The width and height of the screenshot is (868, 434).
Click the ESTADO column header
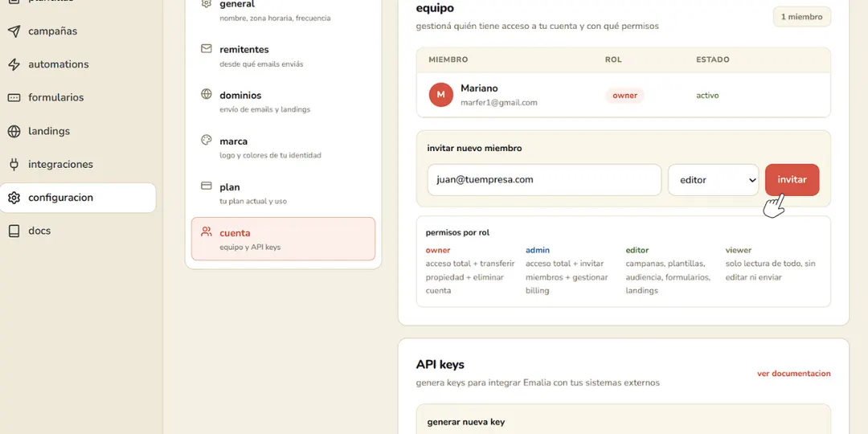point(712,59)
